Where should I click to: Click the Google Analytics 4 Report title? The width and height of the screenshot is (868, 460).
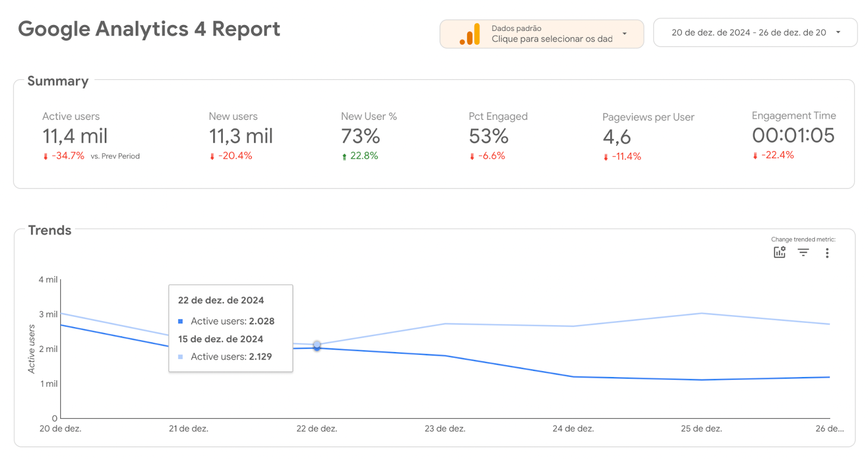(149, 29)
